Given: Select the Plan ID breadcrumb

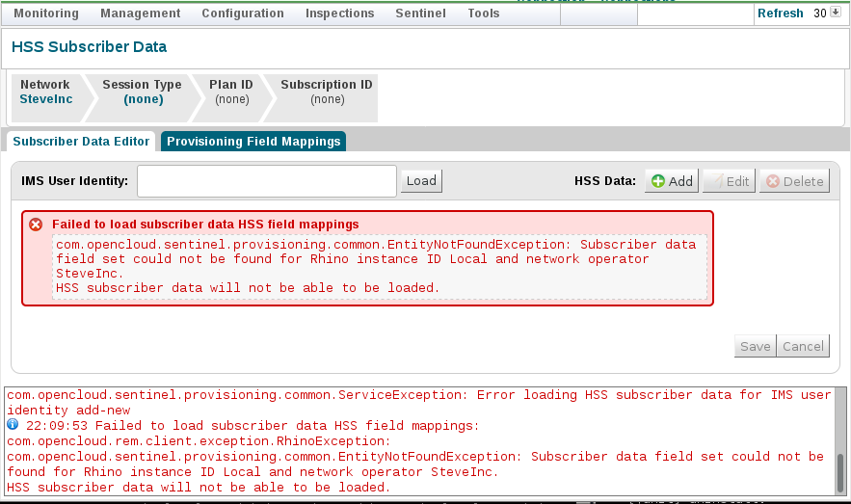Looking at the screenshot, I should pos(231,97).
